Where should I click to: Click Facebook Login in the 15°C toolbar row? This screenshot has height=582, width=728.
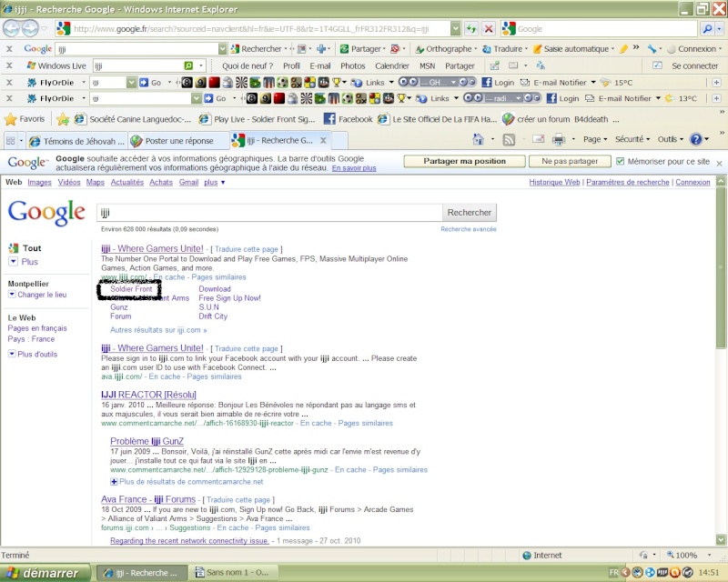pyautogui.click(x=498, y=82)
